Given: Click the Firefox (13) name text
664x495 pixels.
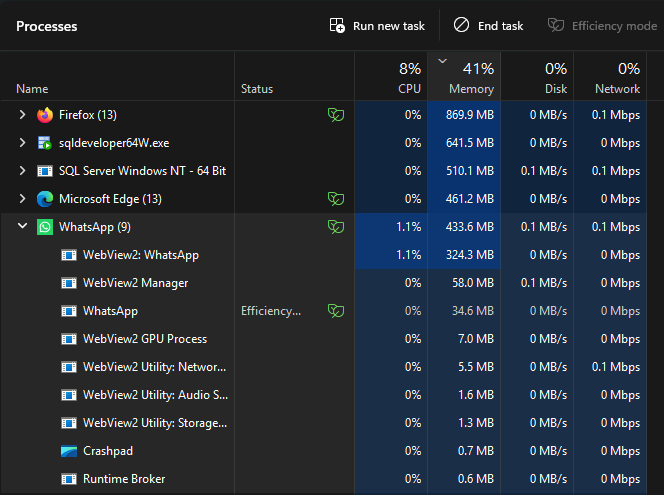Looking at the screenshot, I should (x=88, y=115).
